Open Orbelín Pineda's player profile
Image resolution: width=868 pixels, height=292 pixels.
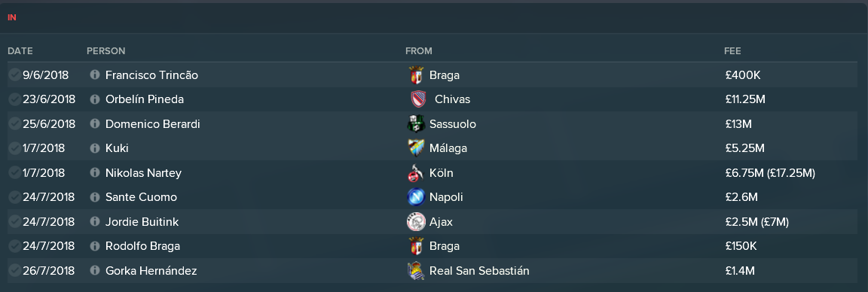[x=145, y=99]
